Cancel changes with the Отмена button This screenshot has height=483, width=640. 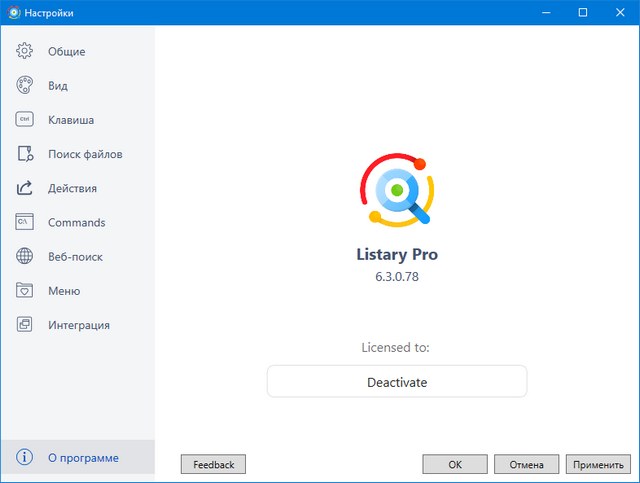tap(527, 464)
